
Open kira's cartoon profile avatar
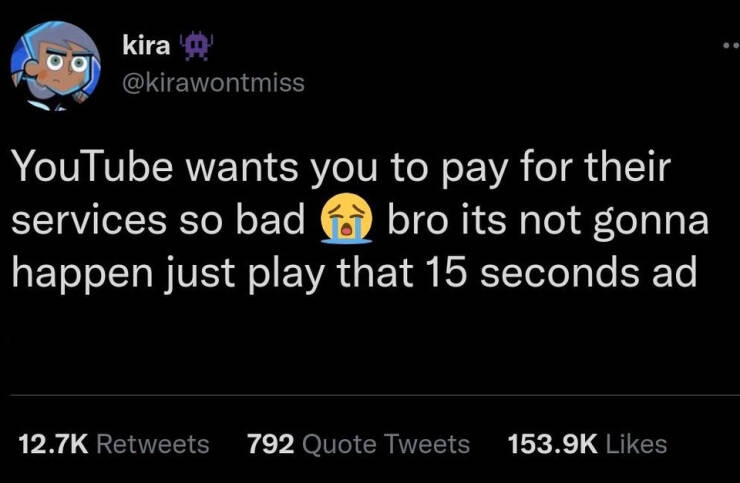[56, 66]
